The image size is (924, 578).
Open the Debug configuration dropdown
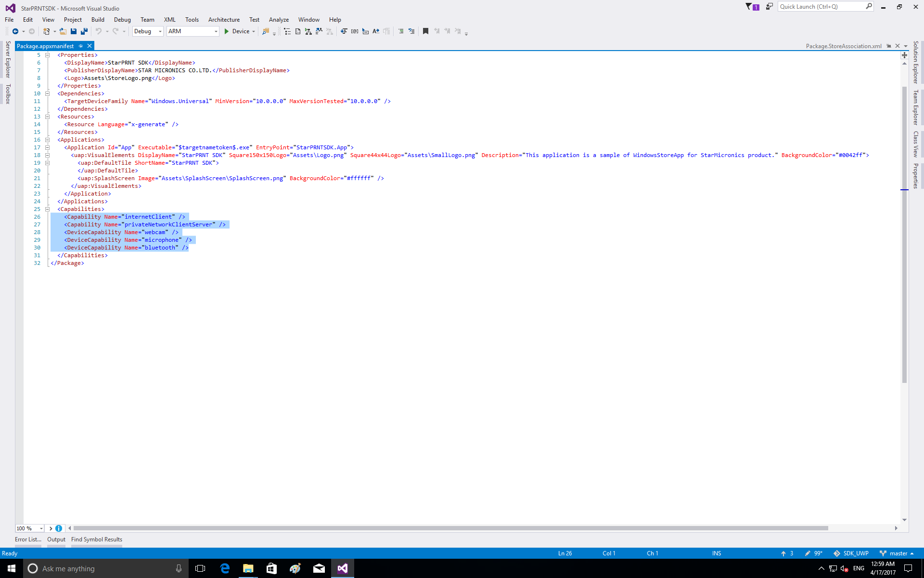click(148, 31)
